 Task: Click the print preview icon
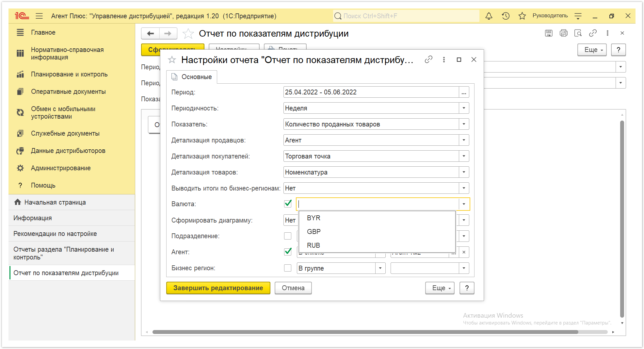point(578,33)
